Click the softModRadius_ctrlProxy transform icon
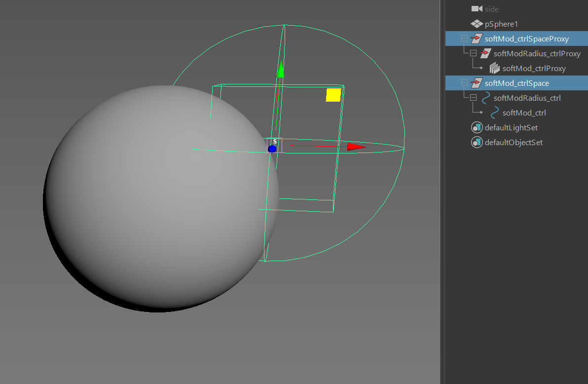Viewport: 588px width, 384px height. pos(485,53)
